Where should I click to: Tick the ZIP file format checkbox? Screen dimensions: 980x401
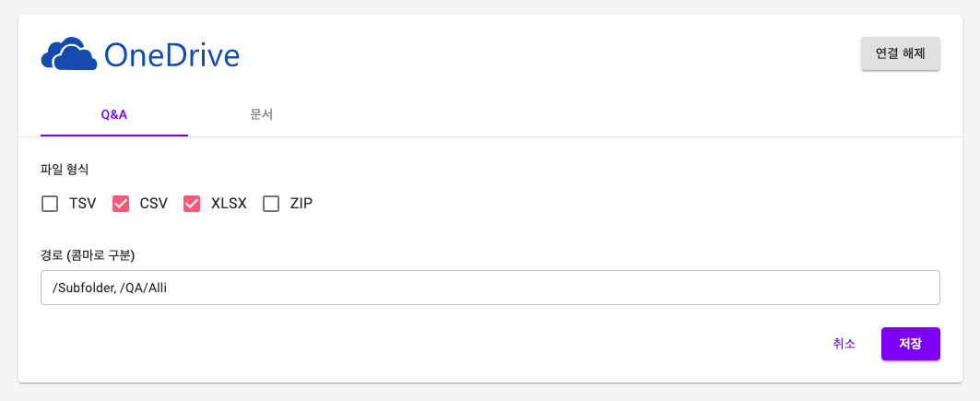[x=271, y=204]
